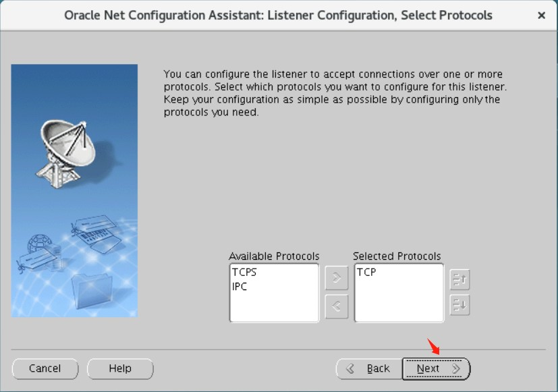
Task: Click the move-down icon beside Selected Protocols
Action: [459, 305]
